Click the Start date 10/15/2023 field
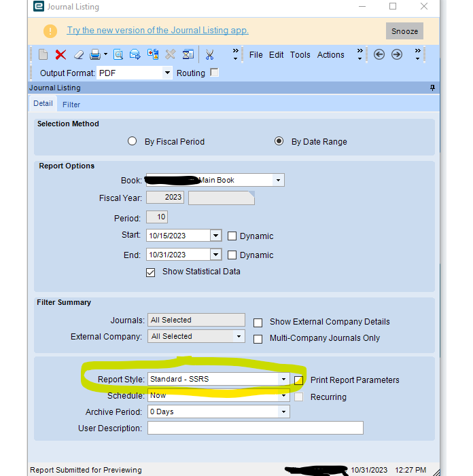The height and width of the screenshot is (476, 473). pos(178,236)
